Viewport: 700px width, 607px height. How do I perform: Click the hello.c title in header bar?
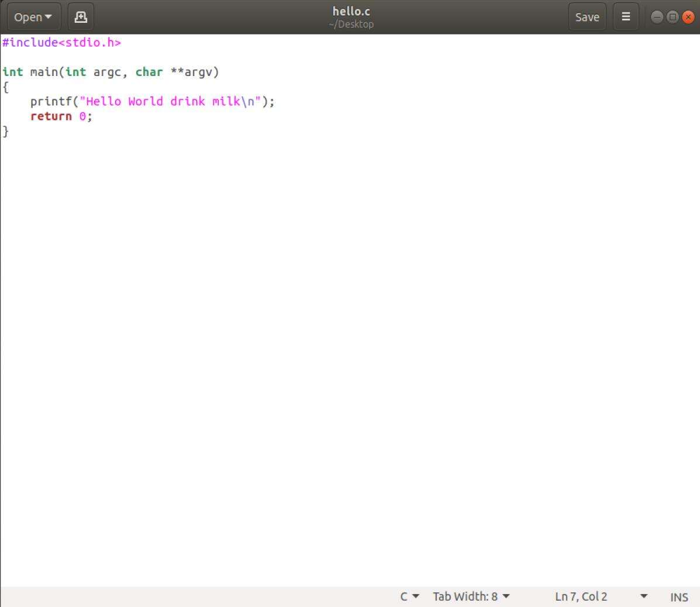pyautogui.click(x=351, y=11)
